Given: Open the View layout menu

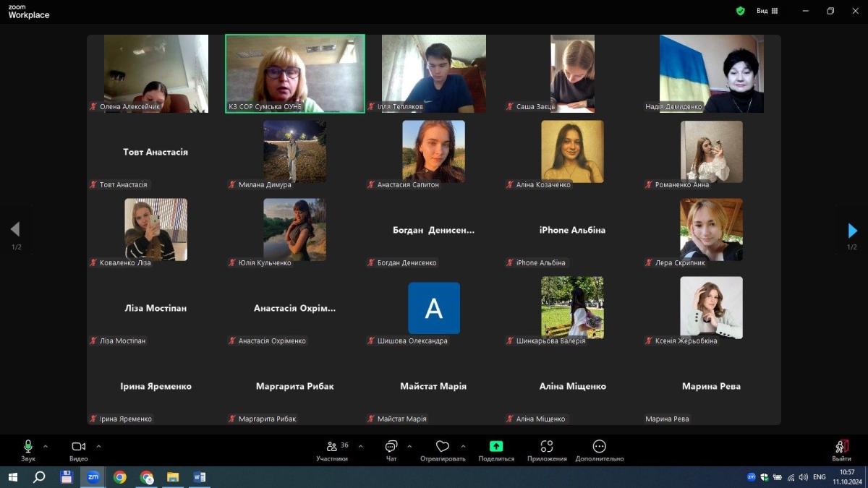Looking at the screenshot, I should [767, 11].
